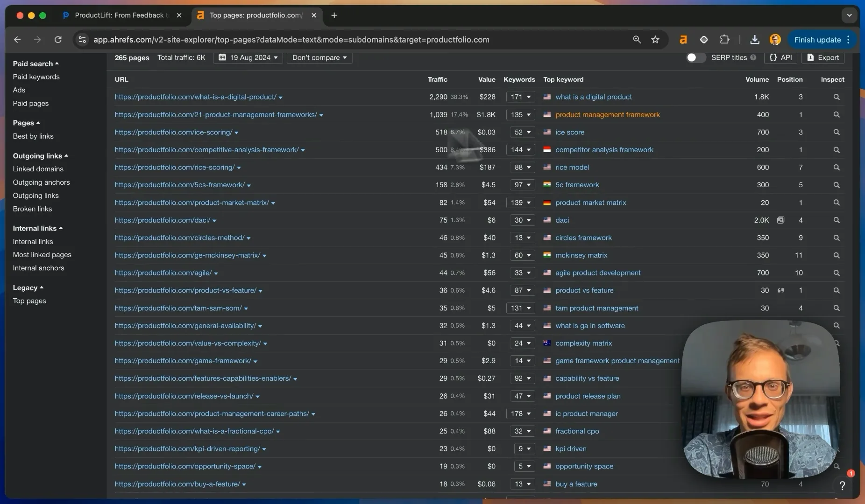The width and height of the screenshot is (865, 504).
Task: Expand the 171 keywords dropdown
Action: point(520,97)
